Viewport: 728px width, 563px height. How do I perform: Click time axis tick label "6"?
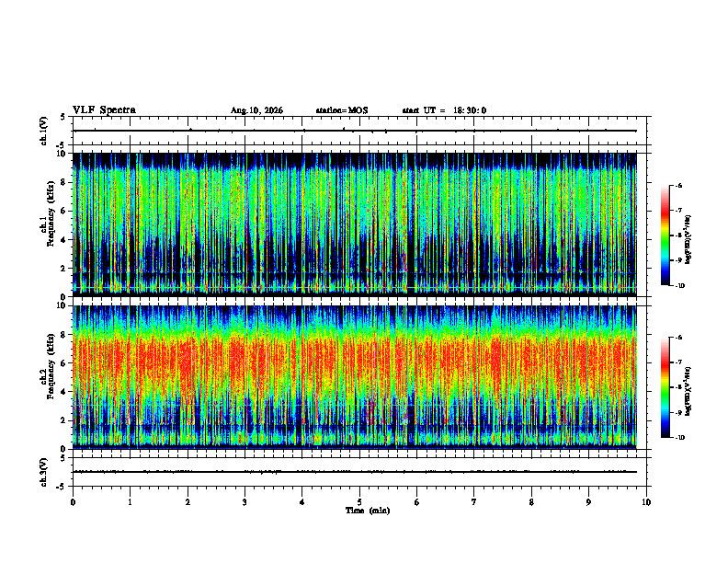(x=417, y=502)
